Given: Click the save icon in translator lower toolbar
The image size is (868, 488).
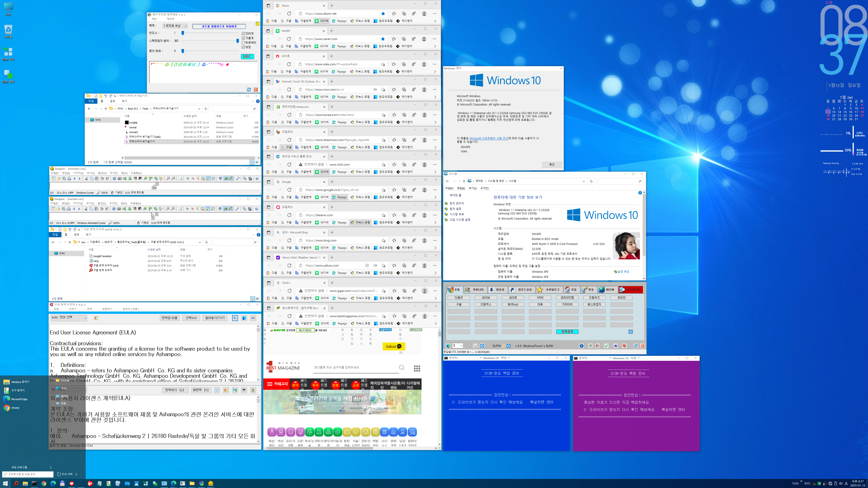Looking at the screenshot, I should 235,390.
